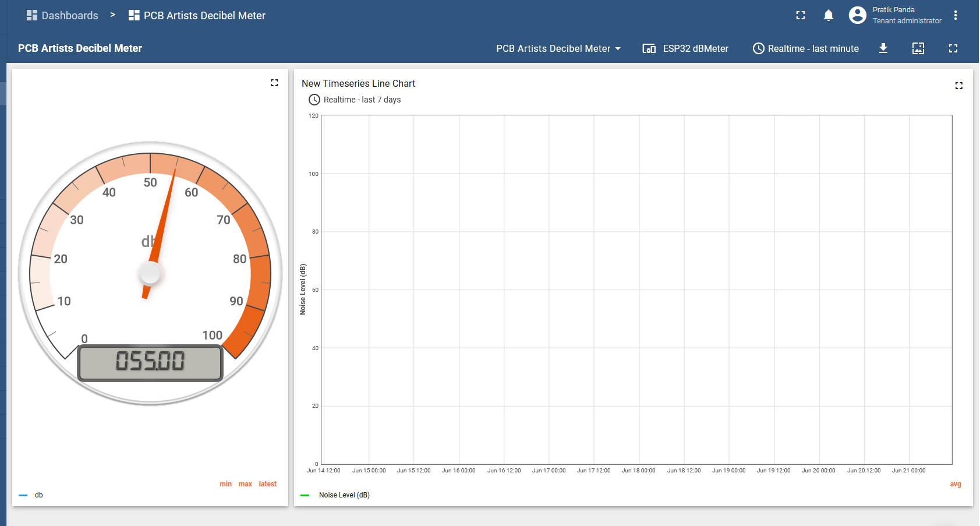Toggle browser fullscreen in top bar

(801, 16)
